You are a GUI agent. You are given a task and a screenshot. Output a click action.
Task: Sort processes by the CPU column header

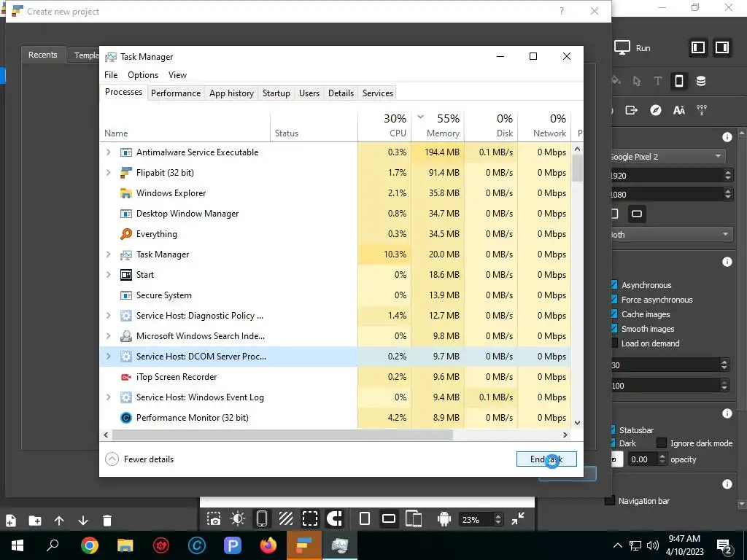(x=384, y=125)
